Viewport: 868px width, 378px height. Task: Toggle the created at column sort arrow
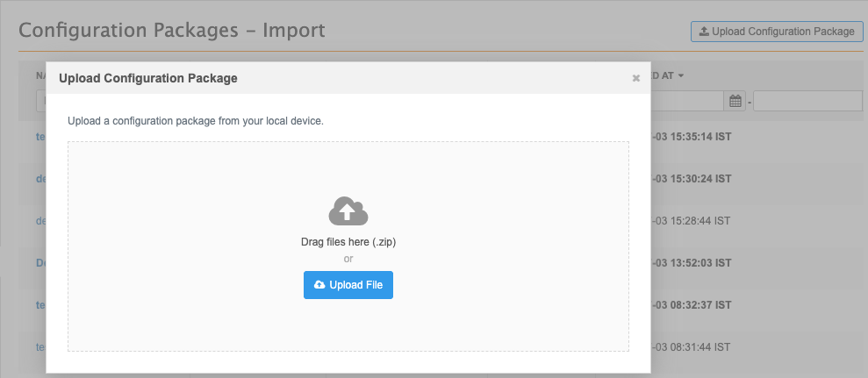click(x=681, y=75)
